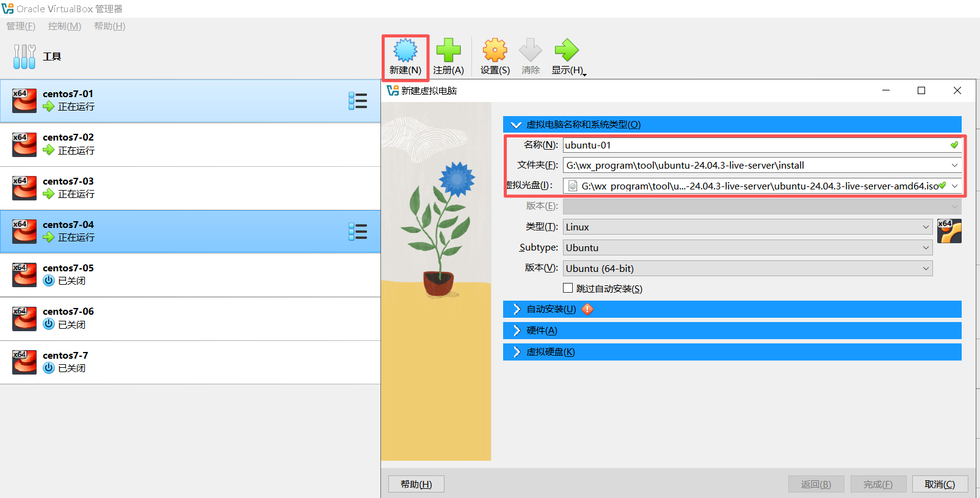The height and width of the screenshot is (498, 980).
Task: Maximize the New Virtual Machine dialog
Action: click(x=921, y=90)
